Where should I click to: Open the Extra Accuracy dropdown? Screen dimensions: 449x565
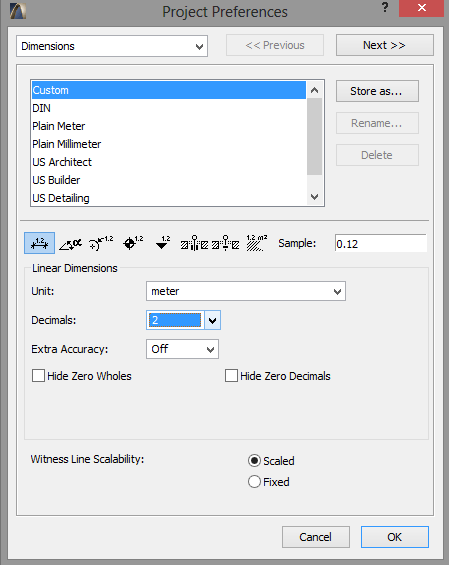pyautogui.click(x=182, y=349)
